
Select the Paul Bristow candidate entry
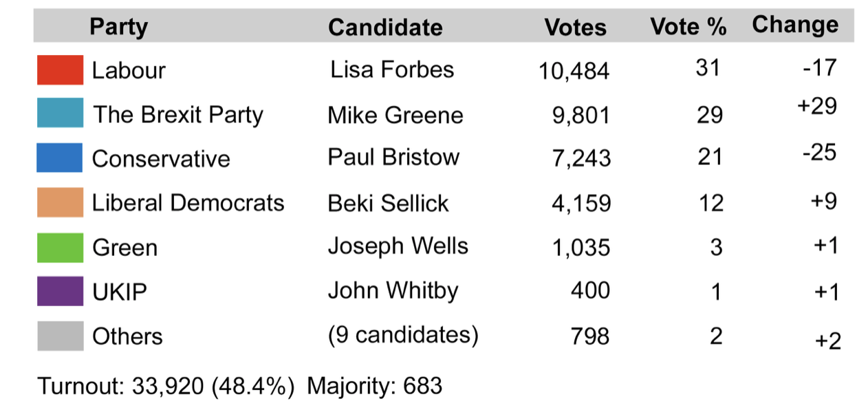[393, 157]
